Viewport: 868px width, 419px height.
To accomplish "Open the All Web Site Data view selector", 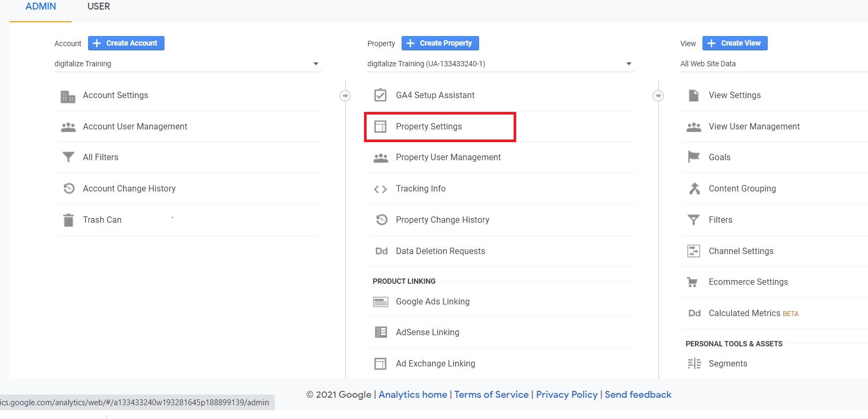I will pos(774,64).
